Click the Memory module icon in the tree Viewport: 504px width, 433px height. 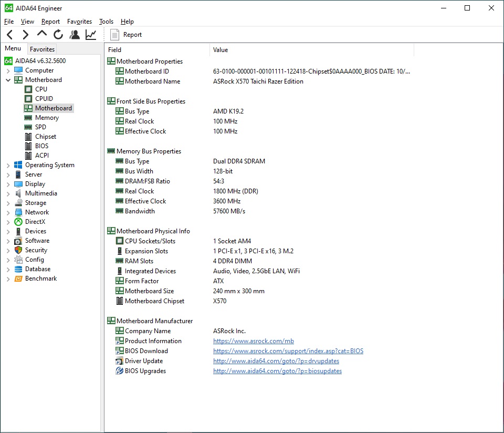coord(28,118)
